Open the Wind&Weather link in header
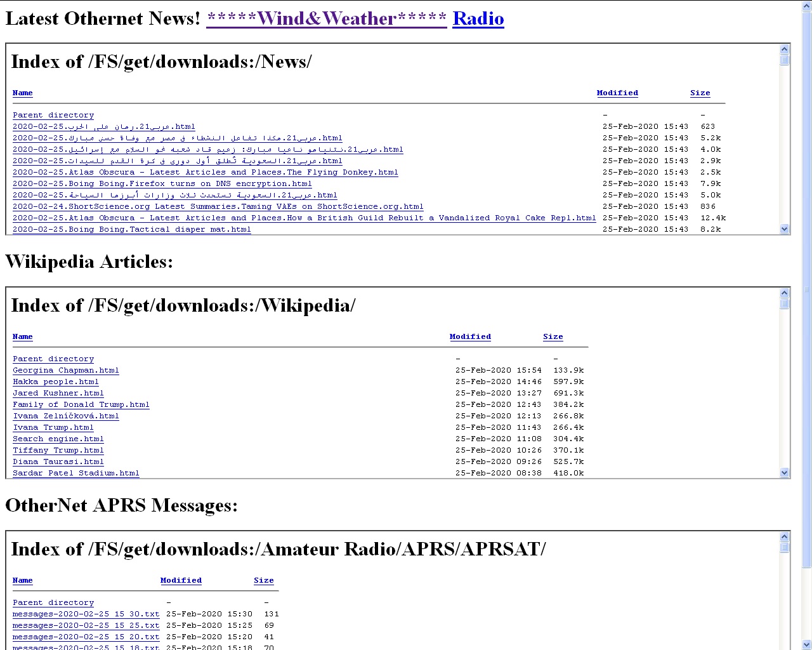 pyautogui.click(x=327, y=18)
